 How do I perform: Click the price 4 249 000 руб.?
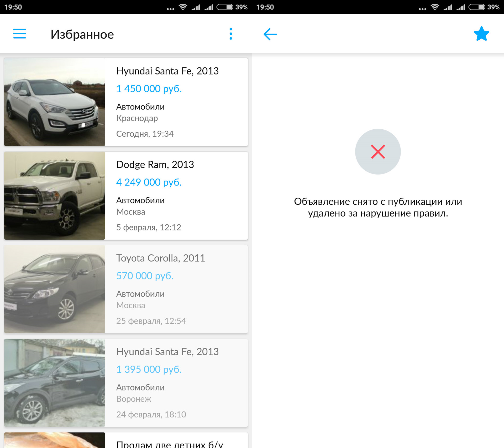pos(149,182)
